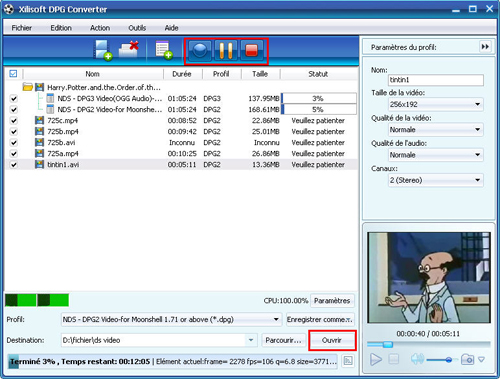Click the Enregistrer comme button
Image resolution: width=500 pixels, height=379 pixels.
[x=320, y=319]
